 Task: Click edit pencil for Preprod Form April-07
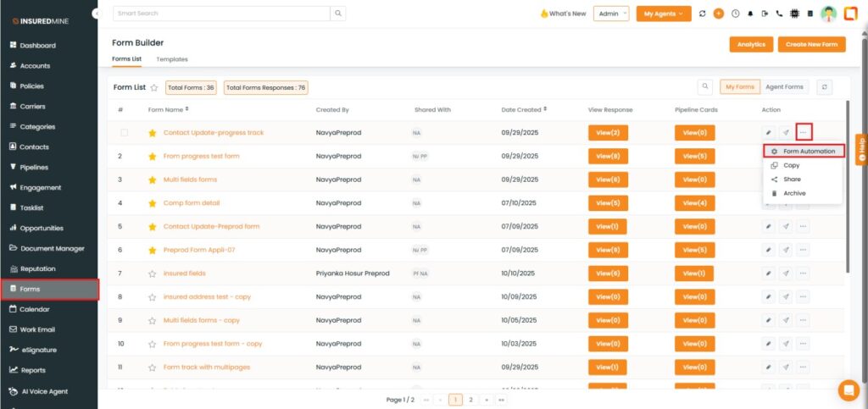[x=768, y=250]
